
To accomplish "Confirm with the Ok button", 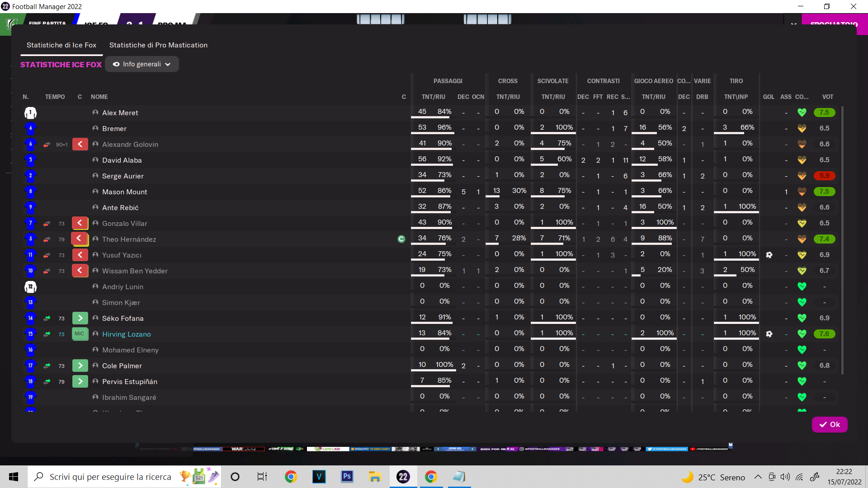I will (x=830, y=425).
